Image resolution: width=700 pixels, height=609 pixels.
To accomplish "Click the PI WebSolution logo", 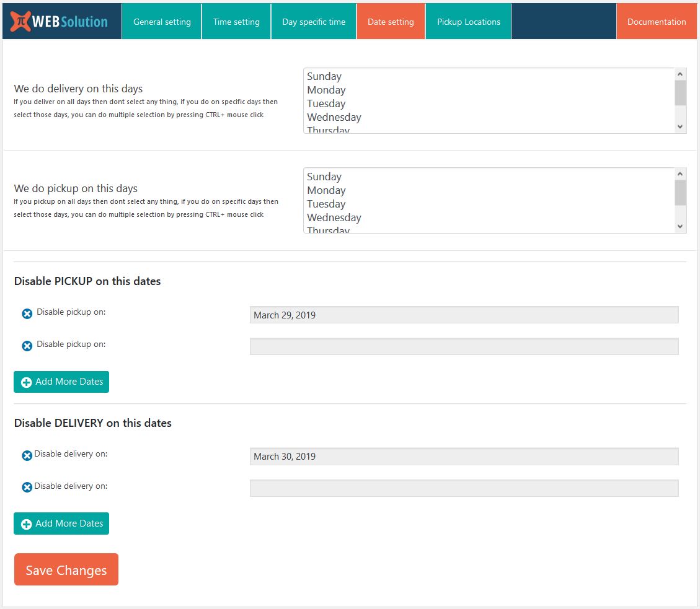I will (60, 21).
